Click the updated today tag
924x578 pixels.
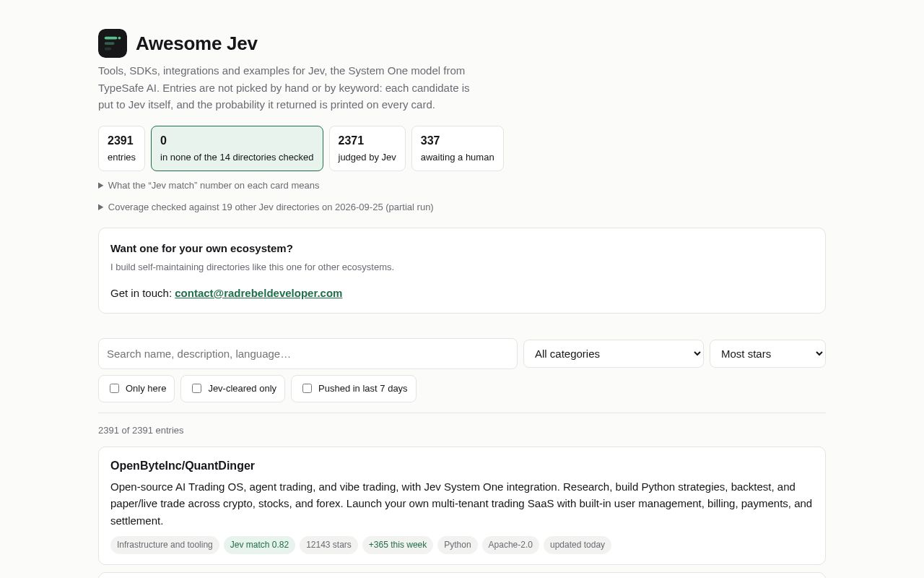point(577,545)
